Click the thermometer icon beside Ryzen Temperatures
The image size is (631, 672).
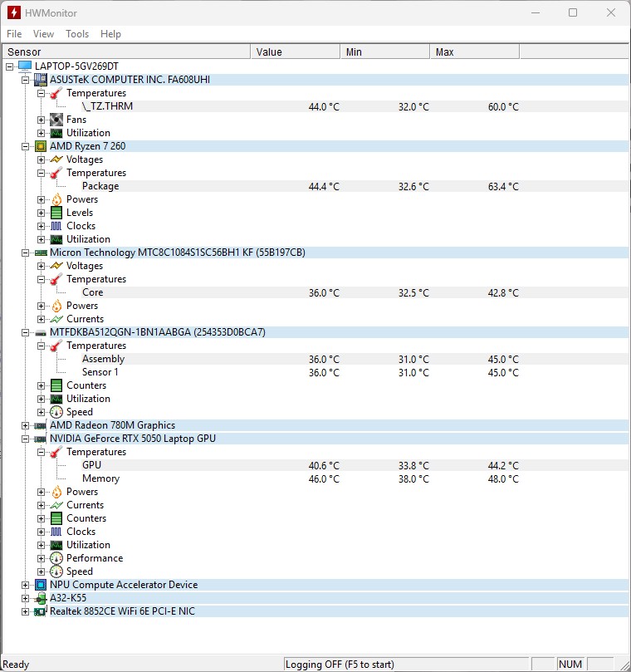tap(56, 173)
